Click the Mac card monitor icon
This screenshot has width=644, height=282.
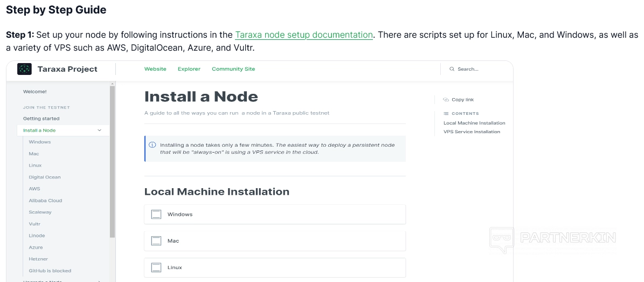click(156, 241)
